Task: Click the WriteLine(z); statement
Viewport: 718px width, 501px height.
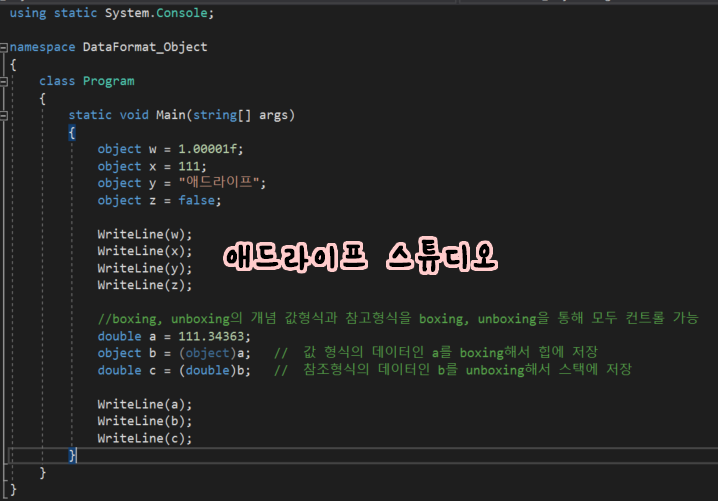Action: [x=145, y=285]
